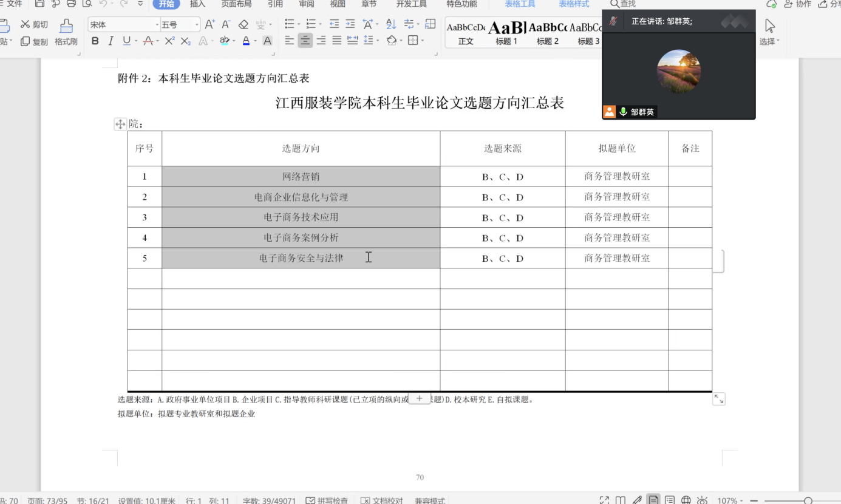Click the web layout globe icon in status bar

click(686, 500)
